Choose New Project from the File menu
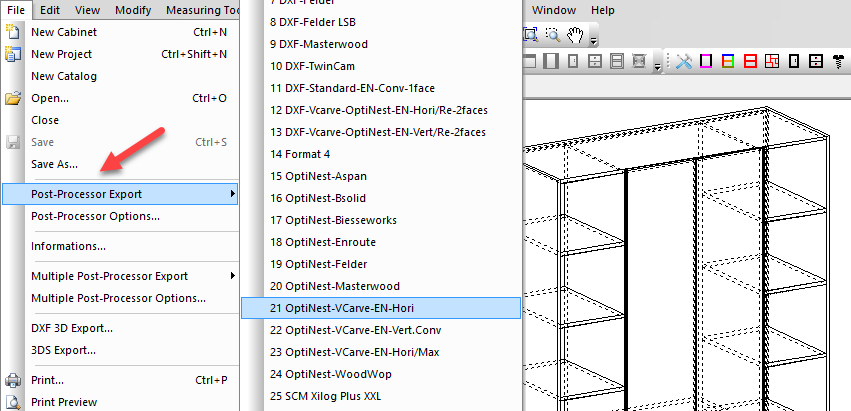Screen dimensions: 851x411 tap(120, 54)
